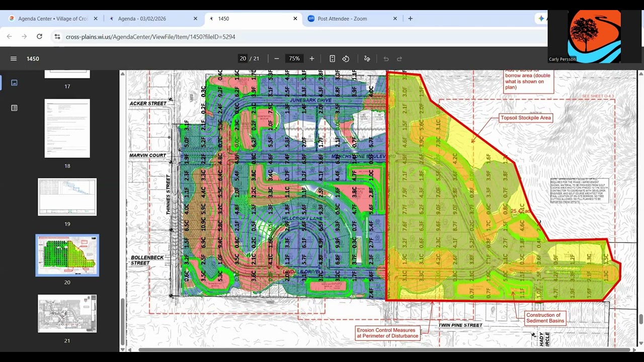Open the PDF sidebar hamburger menu
The width and height of the screenshot is (644, 362).
[x=14, y=59]
